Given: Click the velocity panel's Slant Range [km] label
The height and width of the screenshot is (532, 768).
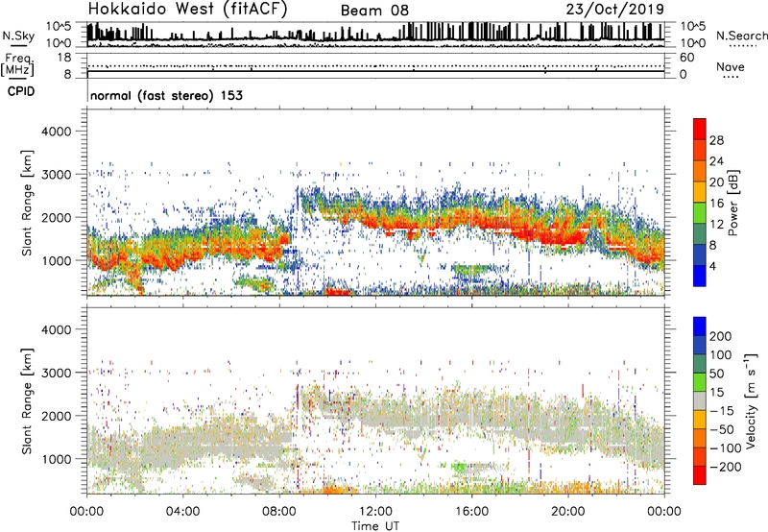Looking at the screenshot, I should (x=27, y=401).
